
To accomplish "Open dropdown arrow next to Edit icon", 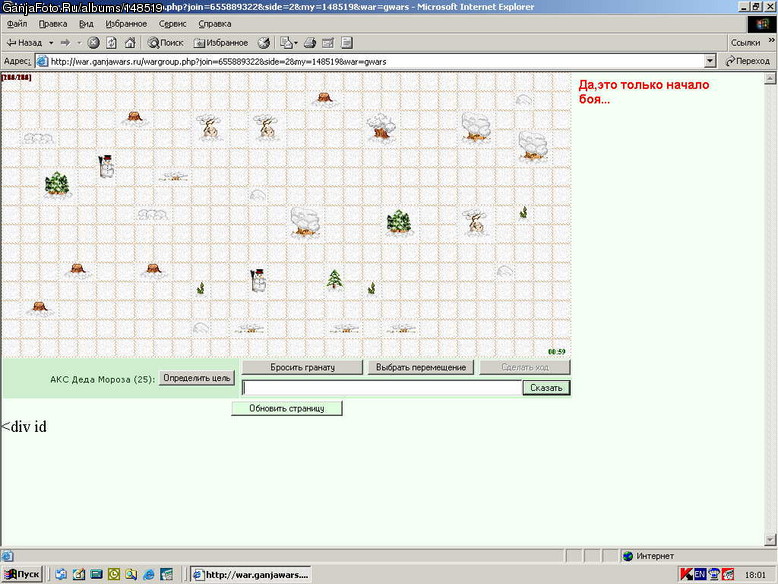I will click(296, 43).
